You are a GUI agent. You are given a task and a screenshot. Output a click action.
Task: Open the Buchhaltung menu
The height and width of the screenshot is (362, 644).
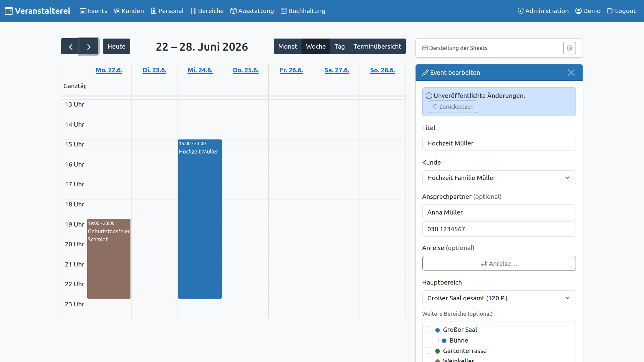tap(303, 11)
